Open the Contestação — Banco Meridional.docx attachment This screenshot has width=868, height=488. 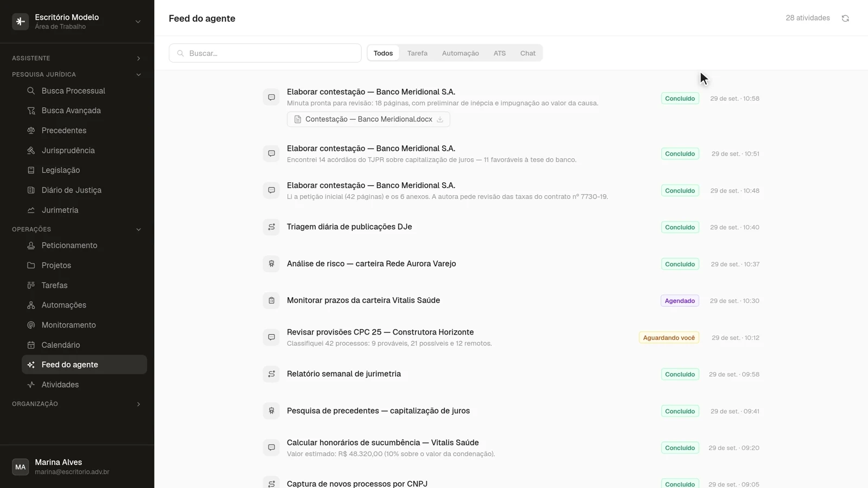[x=368, y=119]
